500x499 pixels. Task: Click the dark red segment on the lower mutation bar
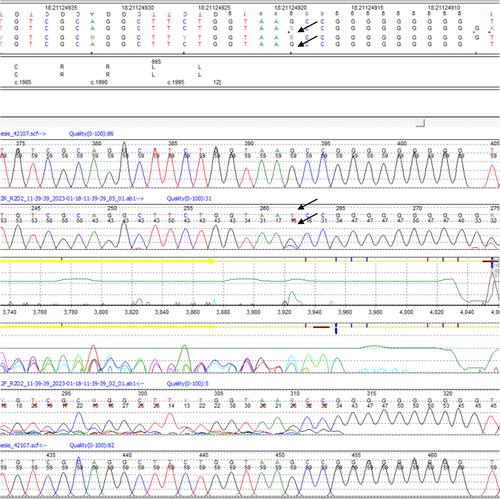[x=321, y=327]
